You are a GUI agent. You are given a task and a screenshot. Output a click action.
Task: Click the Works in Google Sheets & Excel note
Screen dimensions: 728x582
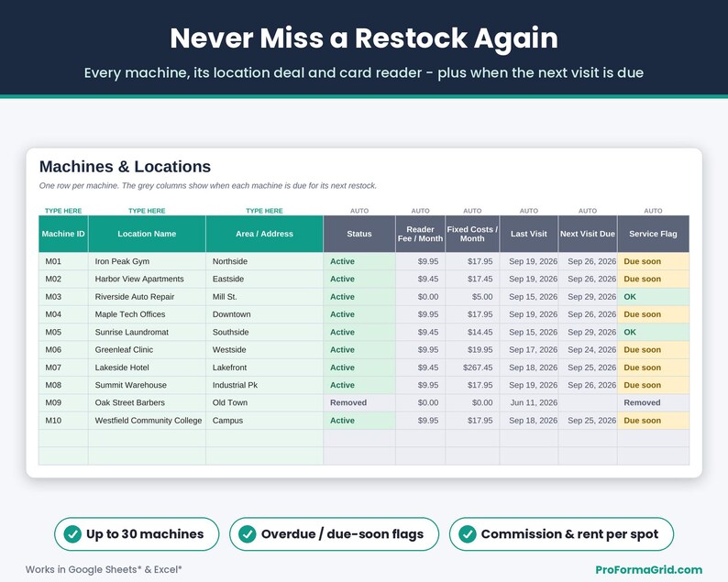[104, 569]
